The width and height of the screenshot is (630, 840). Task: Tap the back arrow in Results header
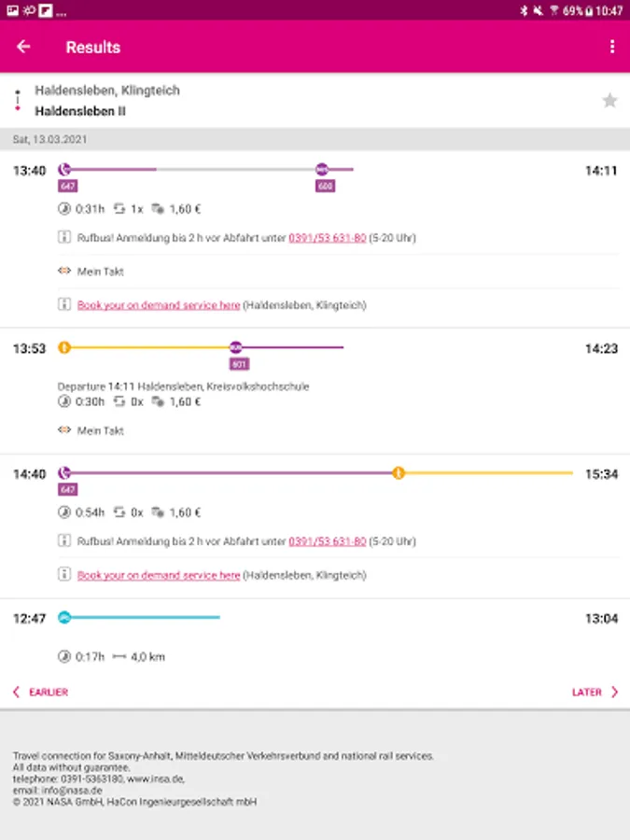point(23,47)
